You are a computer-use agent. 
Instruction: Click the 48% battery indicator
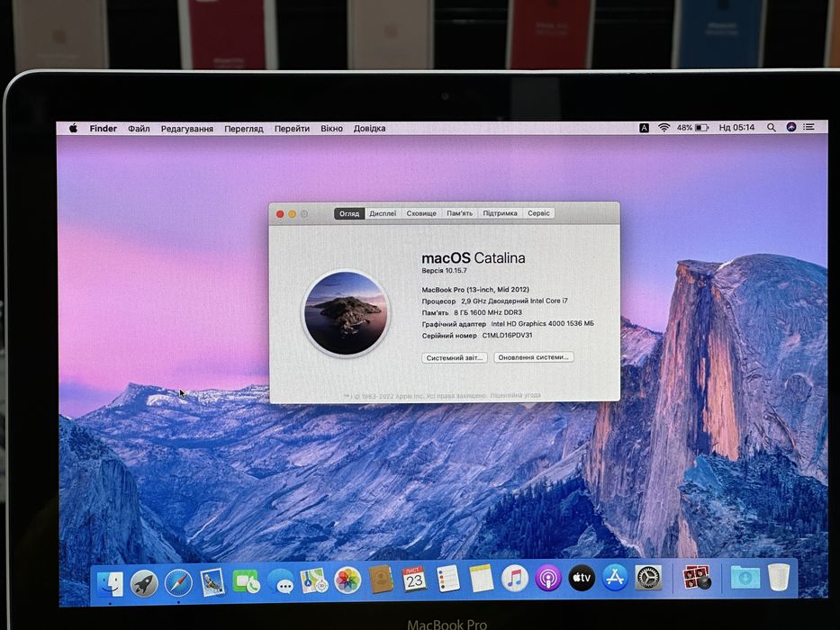click(692, 128)
